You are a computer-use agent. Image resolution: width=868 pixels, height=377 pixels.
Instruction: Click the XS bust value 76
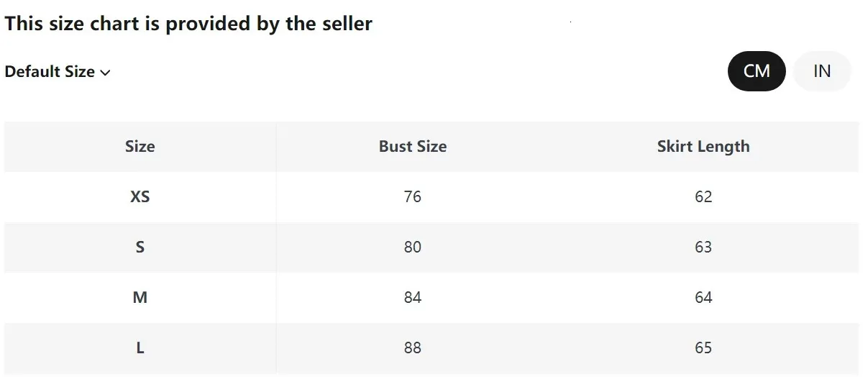[413, 197]
